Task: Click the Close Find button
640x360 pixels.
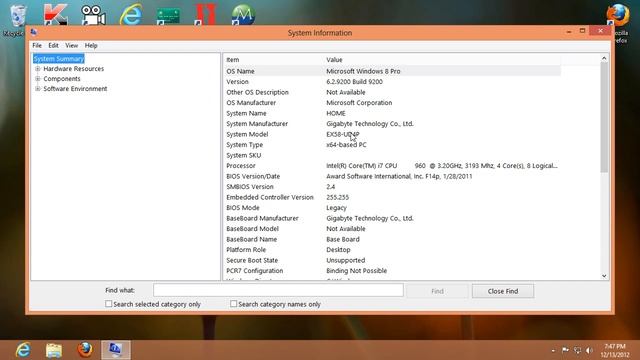Action: pyautogui.click(x=503, y=291)
